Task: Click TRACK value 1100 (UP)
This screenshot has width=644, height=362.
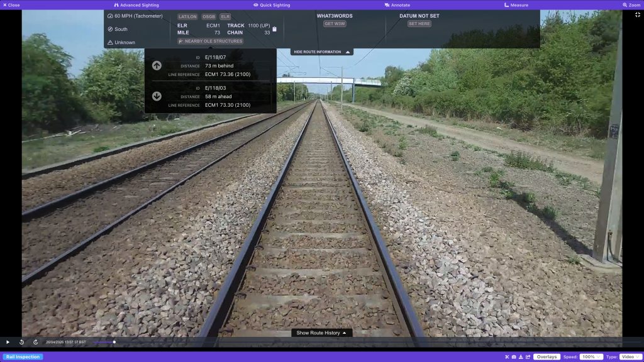Action: click(258, 25)
